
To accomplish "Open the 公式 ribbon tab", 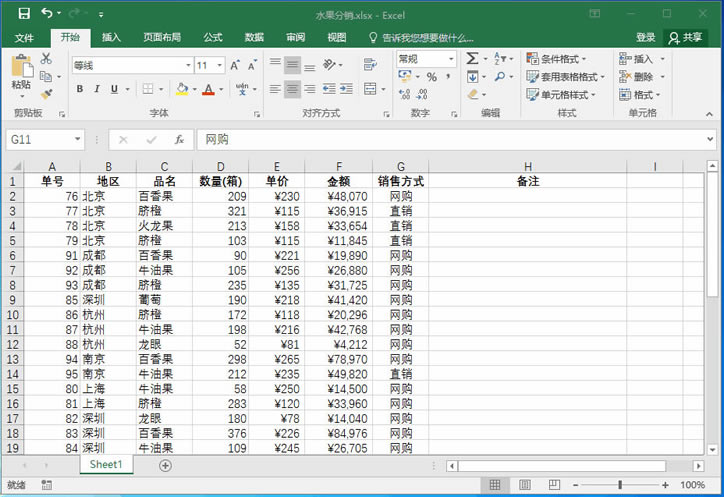I will coord(212,37).
